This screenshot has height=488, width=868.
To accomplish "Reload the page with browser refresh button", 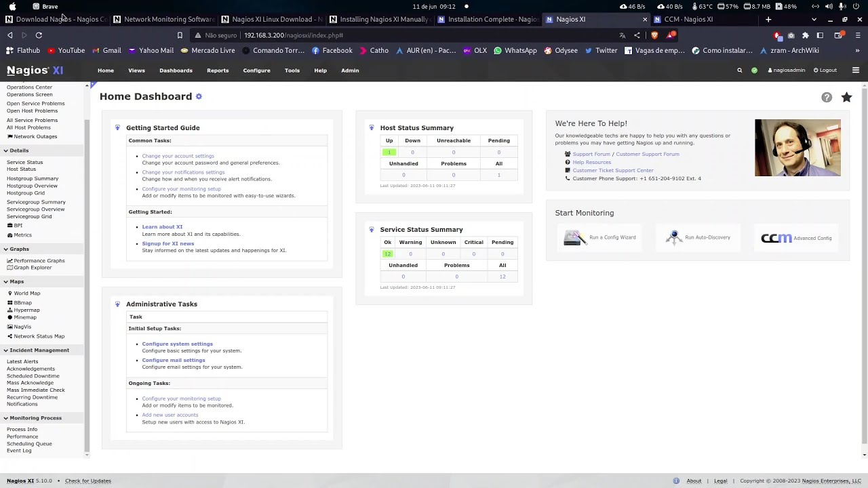I will coord(39,35).
